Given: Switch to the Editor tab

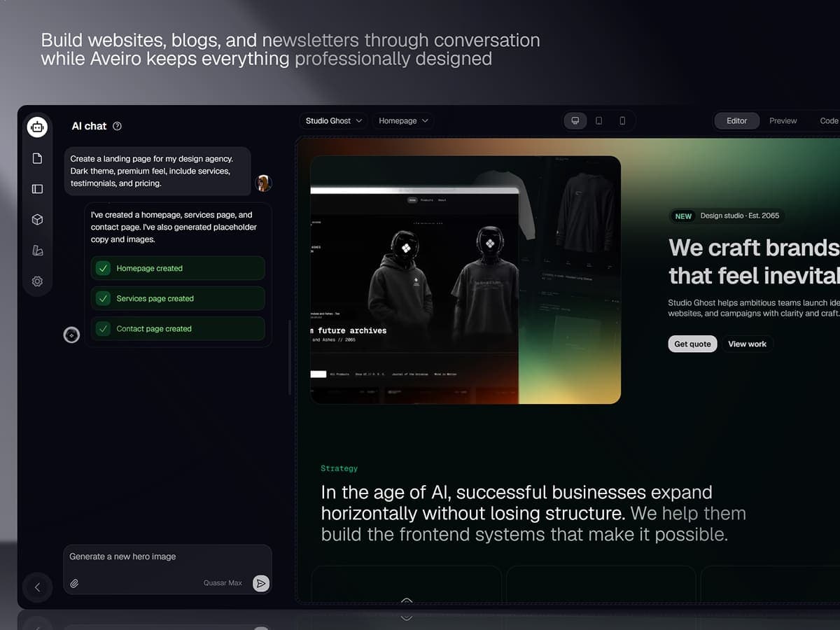Looking at the screenshot, I should tap(736, 120).
